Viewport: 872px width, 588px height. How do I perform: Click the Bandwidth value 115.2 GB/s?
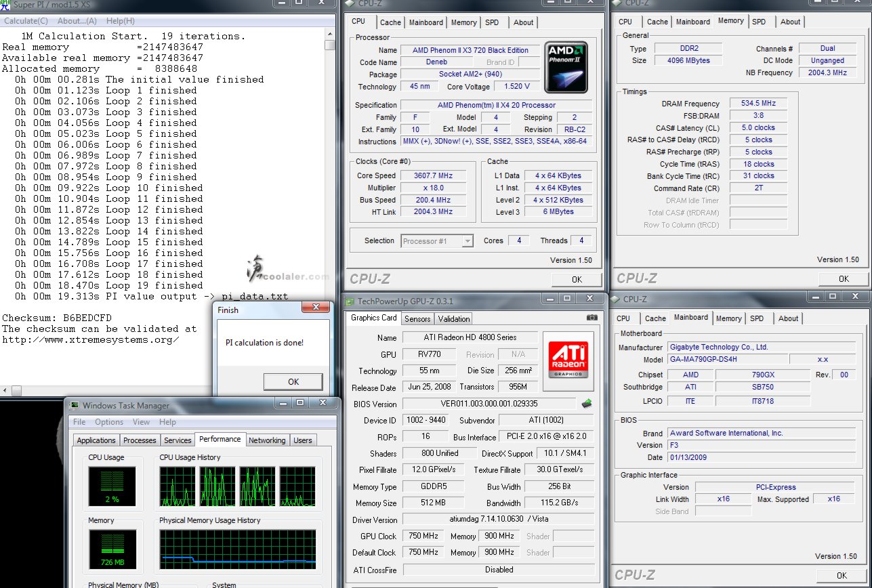click(560, 503)
